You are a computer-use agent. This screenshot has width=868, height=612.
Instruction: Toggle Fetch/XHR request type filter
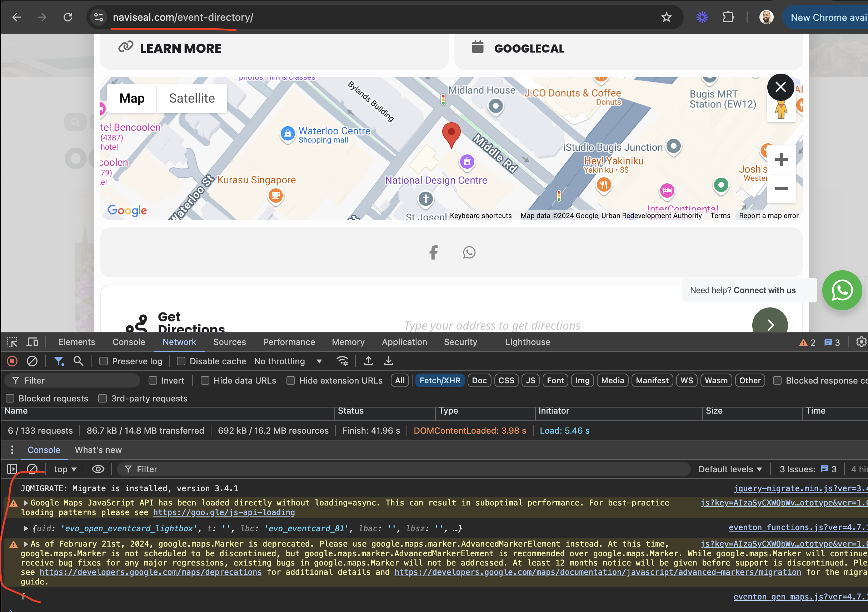[x=440, y=381]
